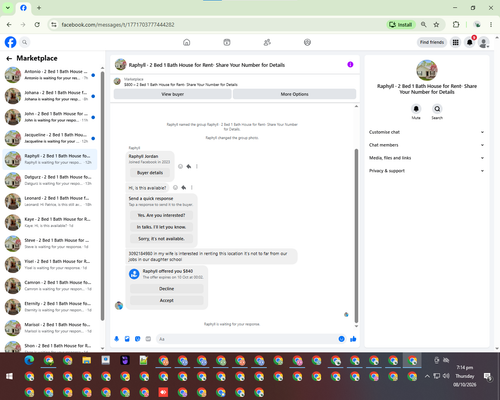500x400 pixels.
Task: Open Steve conversation in list
Action: click(x=50, y=244)
